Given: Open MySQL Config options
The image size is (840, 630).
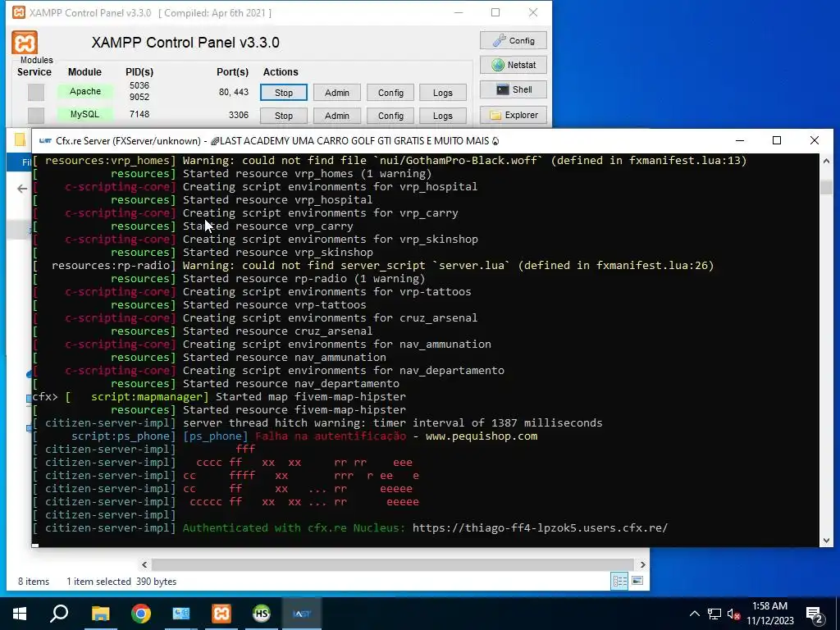Looking at the screenshot, I should (x=390, y=116).
